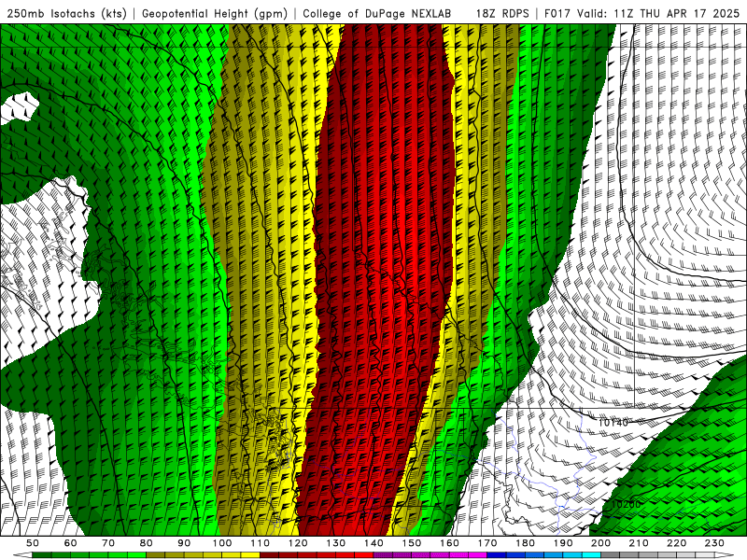Viewport: 747px width, 560px height.
Task: Click the 110 value on the legend scale
Action: pos(260,543)
